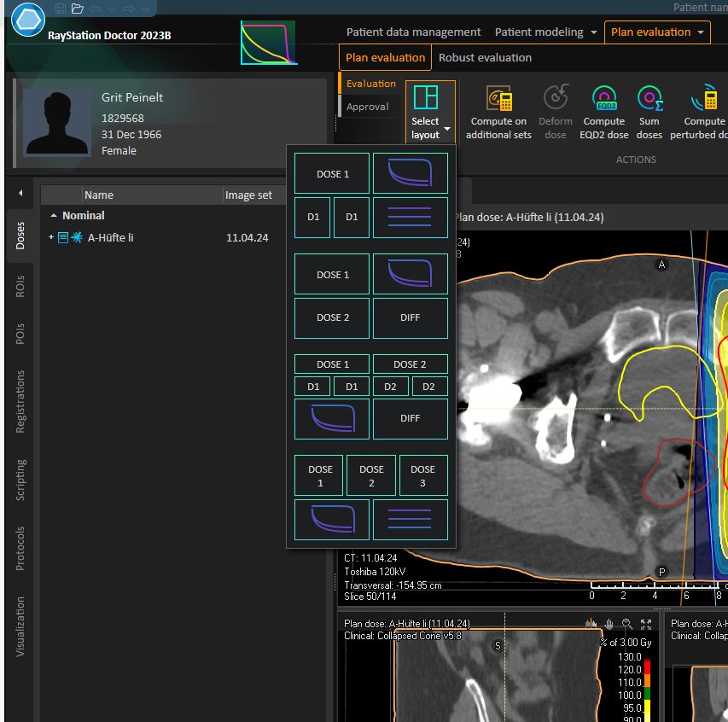The width and height of the screenshot is (728, 722).
Task: Open patient with the folder icon
Action: tap(78, 9)
